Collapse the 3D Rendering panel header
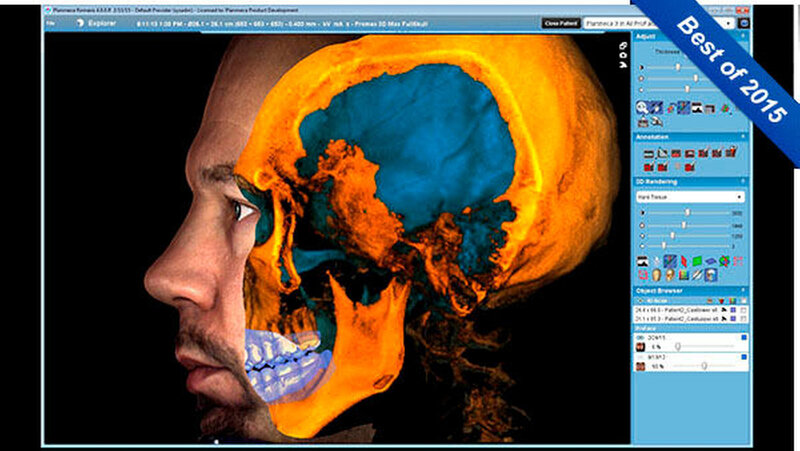800x451 pixels. (x=743, y=181)
